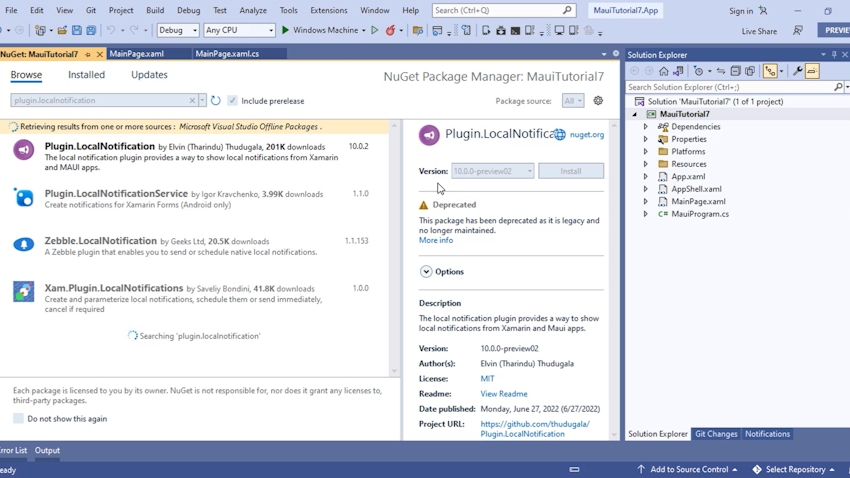This screenshot has width=850, height=478.
Task: Click the Plugin.LocalNotification package purple icon
Action: [x=23, y=150]
